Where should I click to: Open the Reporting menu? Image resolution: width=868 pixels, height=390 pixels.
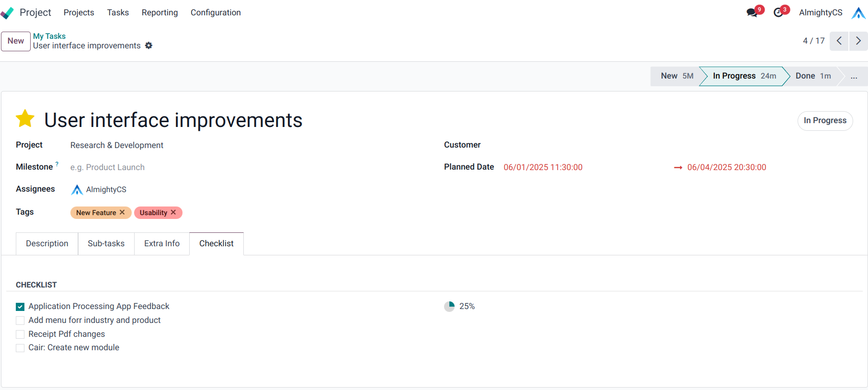[160, 12]
